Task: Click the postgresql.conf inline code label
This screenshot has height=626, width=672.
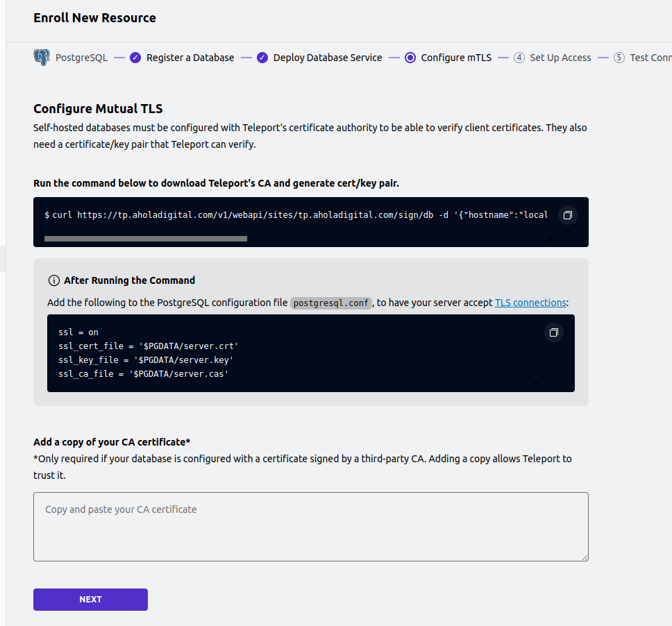Action: pos(331,303)
